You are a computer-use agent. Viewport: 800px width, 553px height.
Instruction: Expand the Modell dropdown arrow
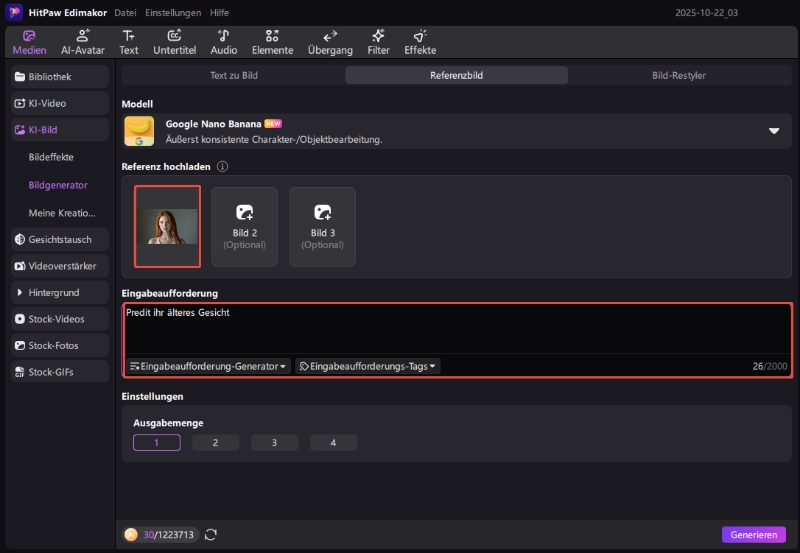click(x=773, y=131)
